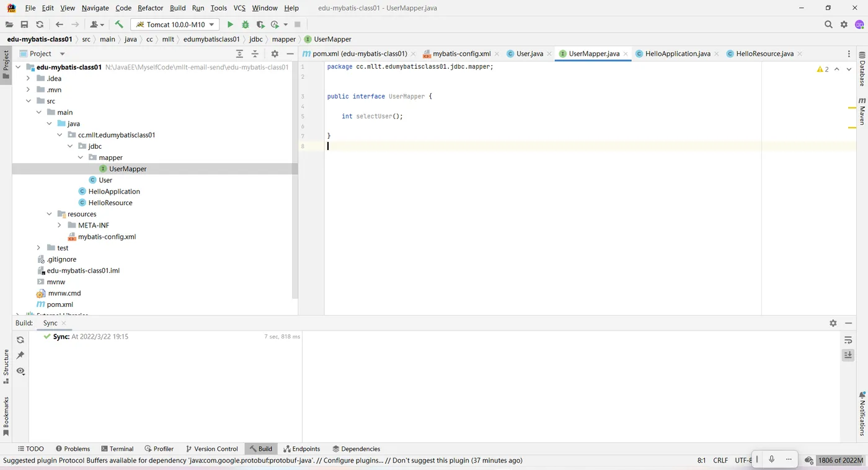Open run options dropdown arrow beside profiler
868x470 pixels.
286,24
